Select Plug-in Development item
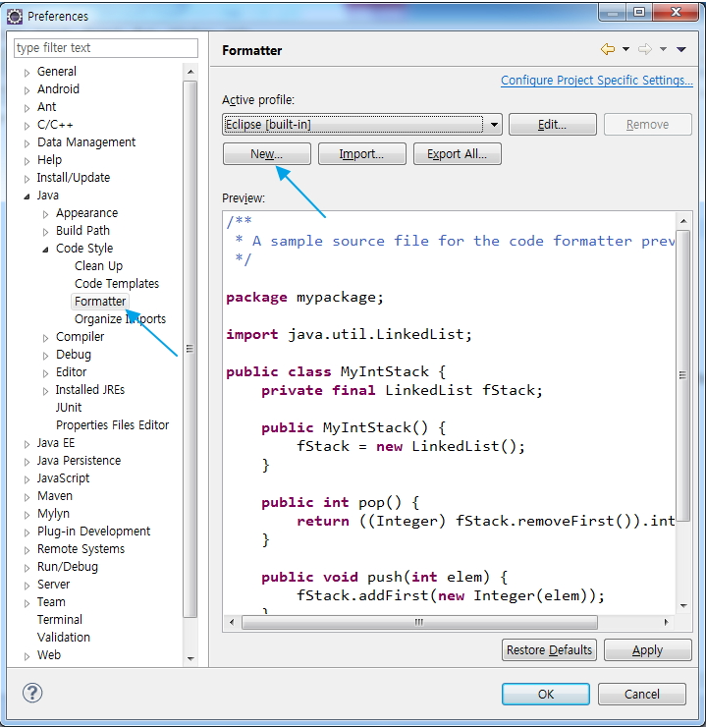This screenshot has width=706, height=728. (93, 532)
